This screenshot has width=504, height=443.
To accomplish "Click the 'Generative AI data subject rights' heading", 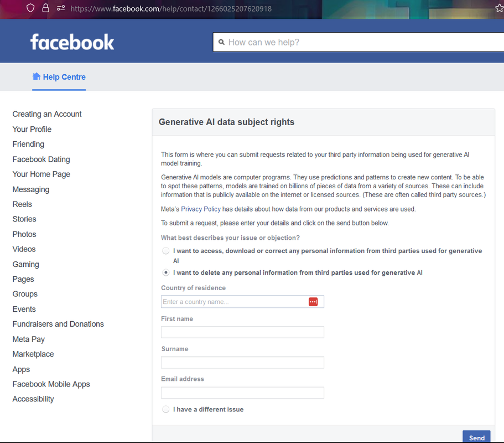I will coord(227,122).
